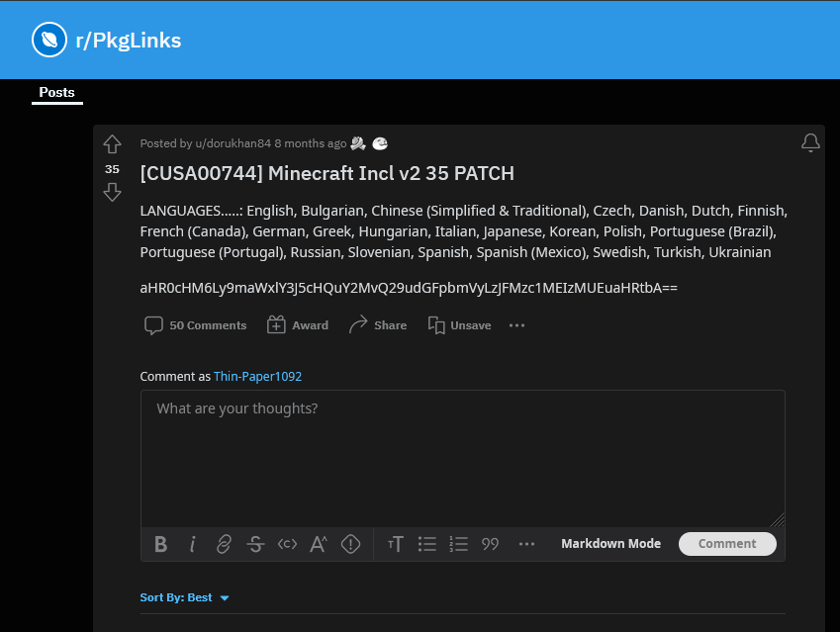Apply heading formatting

tap(396, 544)
